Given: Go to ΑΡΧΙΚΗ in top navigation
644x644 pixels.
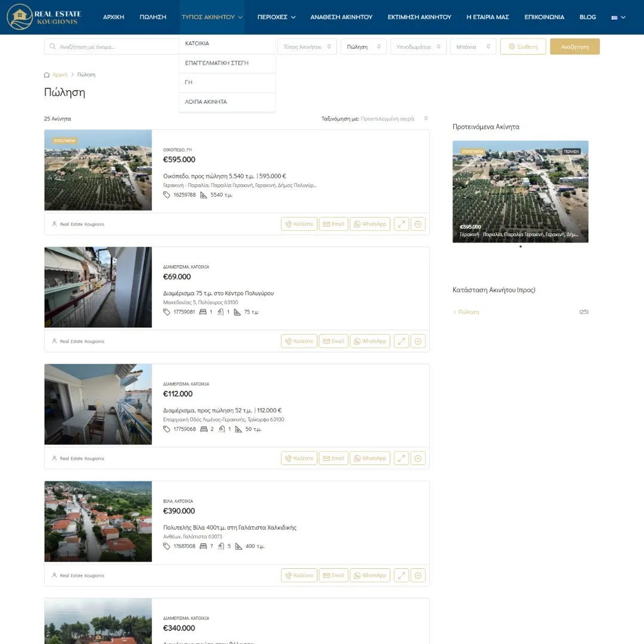Looking at the screenshot, I should pos(113,17).
